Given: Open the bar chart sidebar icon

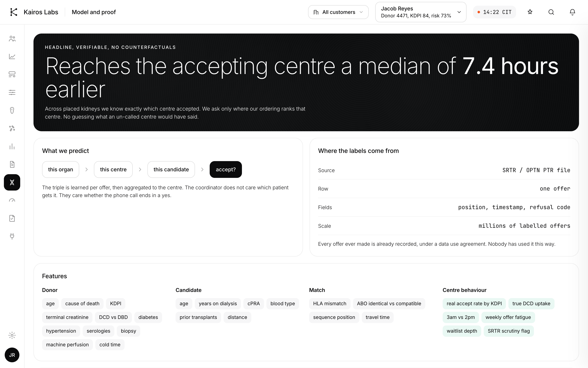Looking at the screenshot, I should [x=12, y=146].
